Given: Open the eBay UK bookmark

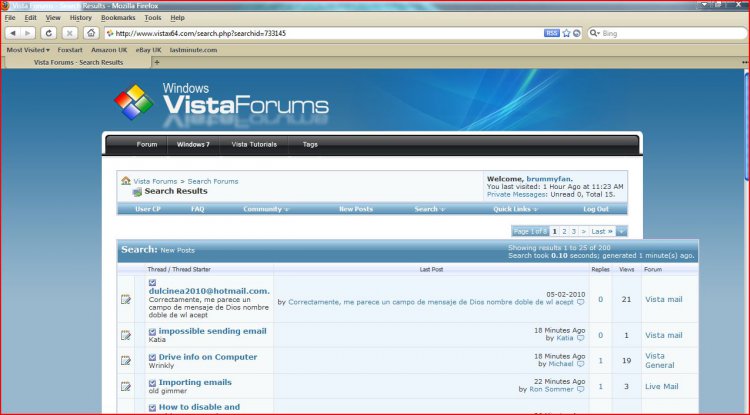Looking at the screenshot, I should click(148, 50).
